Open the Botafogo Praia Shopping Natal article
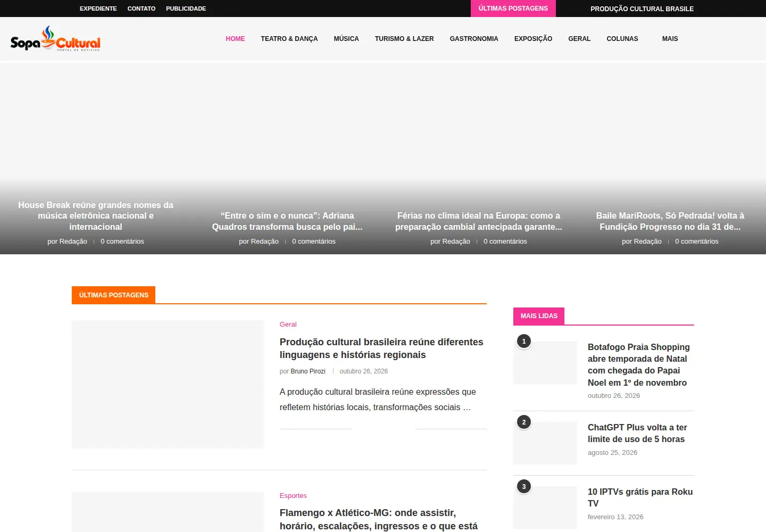This screenshot has width=766, height=532. tap(639, 365)
